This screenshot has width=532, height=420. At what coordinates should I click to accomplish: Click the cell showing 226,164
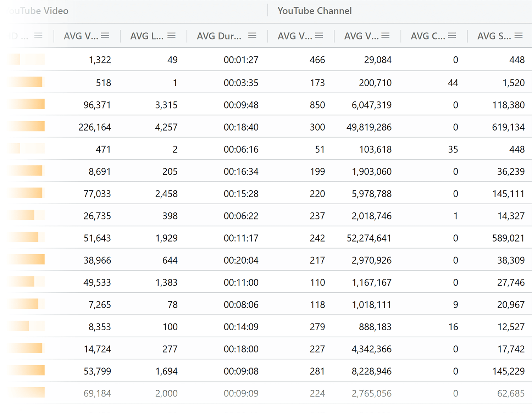[95, 127]
